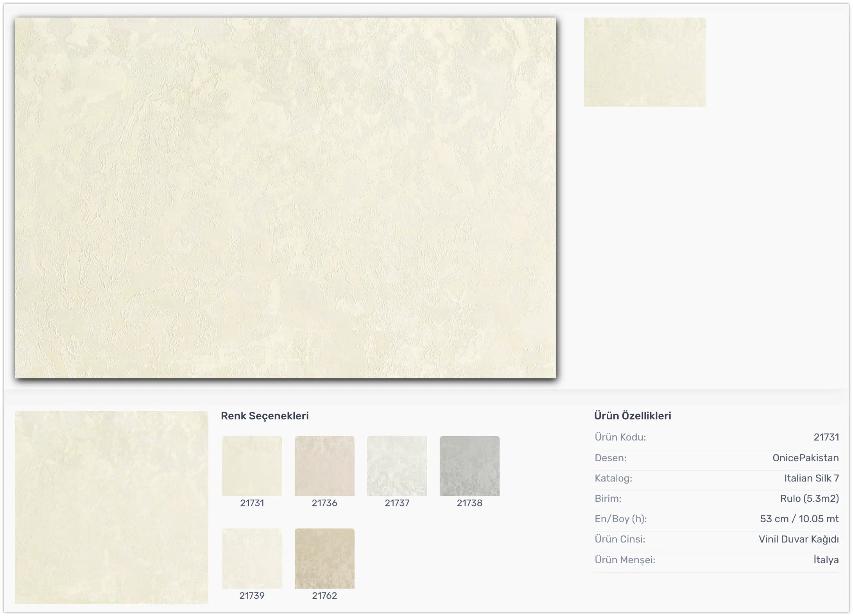The height and width of the screenshot is (616, 853).
Task: Select color option swatch 21737
Action: click(397, 466)
